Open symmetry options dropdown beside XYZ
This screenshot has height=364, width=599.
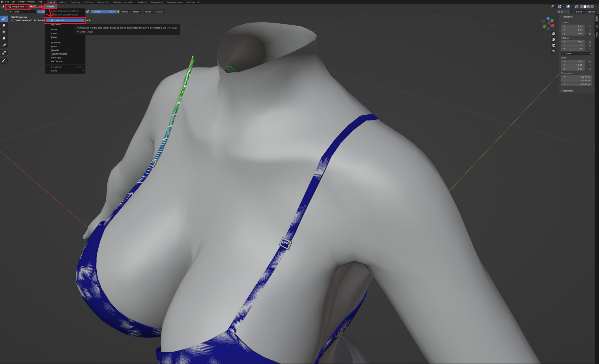572,12
